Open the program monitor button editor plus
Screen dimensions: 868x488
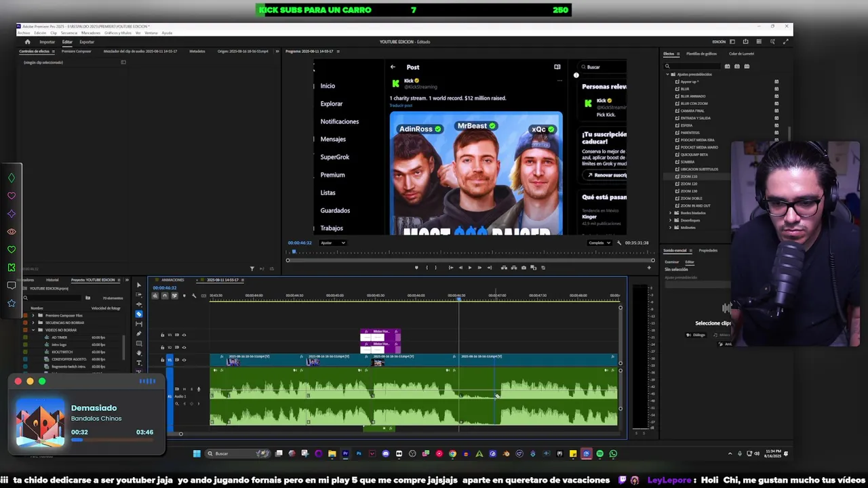(x=649, y=268)
